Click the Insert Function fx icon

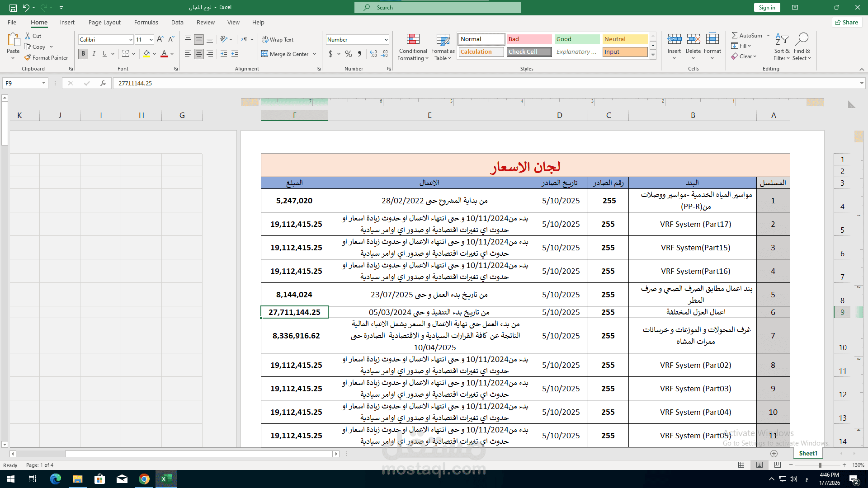click(103, 83)
